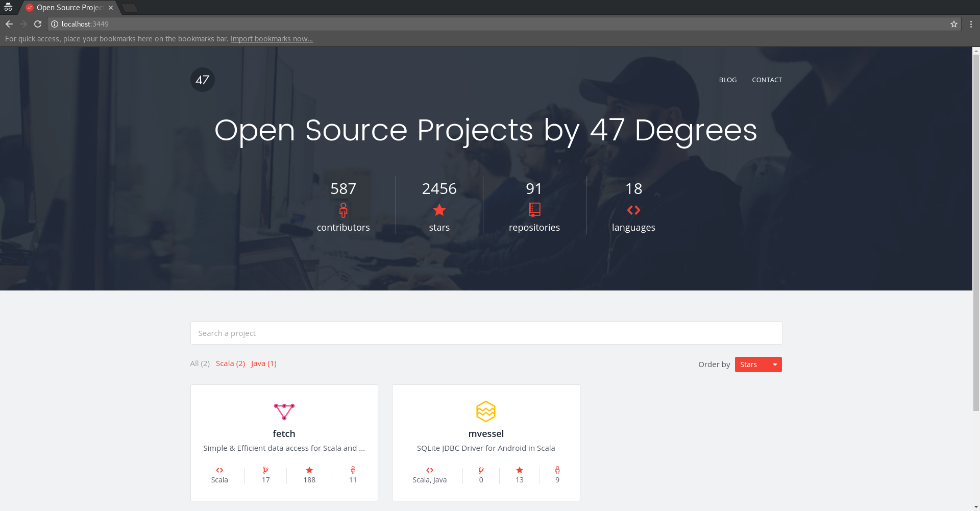Click the mvessel hexagon wave logo

[486, 411]
